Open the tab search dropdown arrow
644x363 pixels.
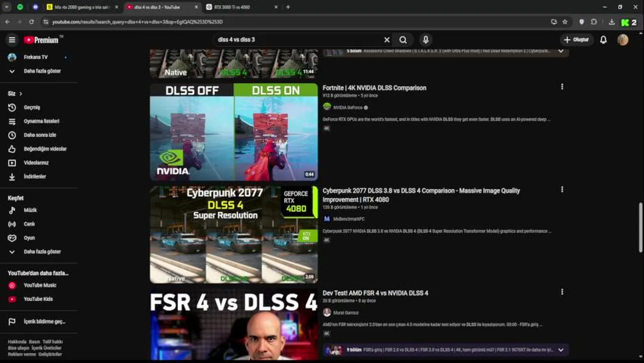click(x=7, y=7)
